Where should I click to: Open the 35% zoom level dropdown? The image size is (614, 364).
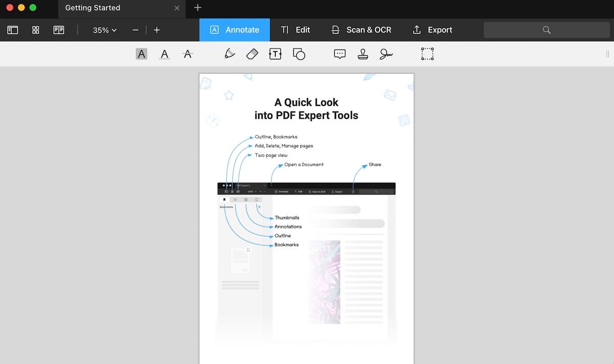[x=104, y=30]
